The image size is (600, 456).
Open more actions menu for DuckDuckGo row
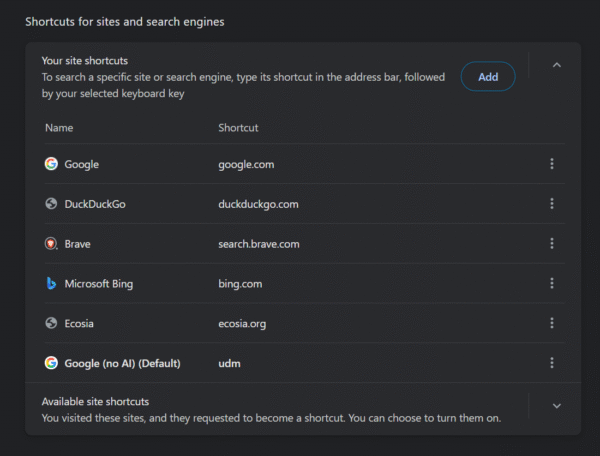pyautogui.click(x=552, y=204)
